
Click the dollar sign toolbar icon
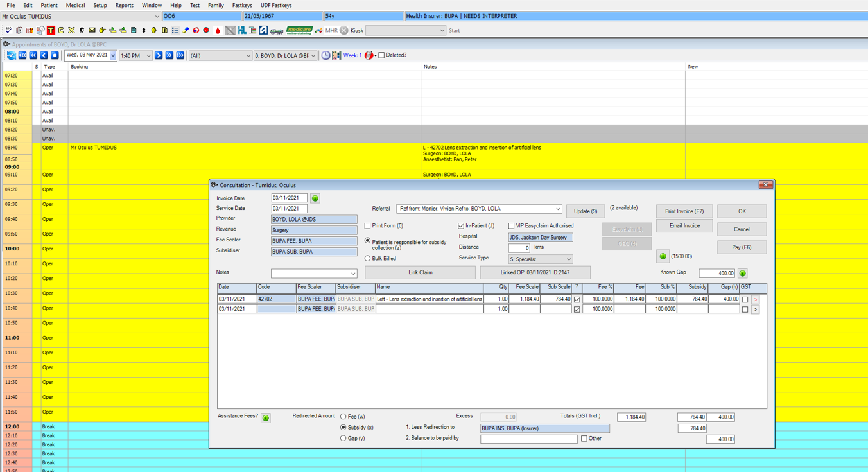(144, 30)
